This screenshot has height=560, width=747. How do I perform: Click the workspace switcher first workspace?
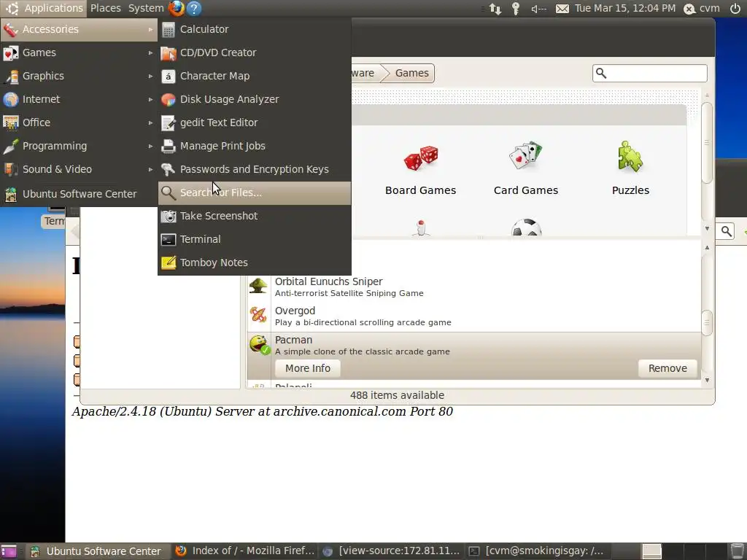click(x=652, y=551)
